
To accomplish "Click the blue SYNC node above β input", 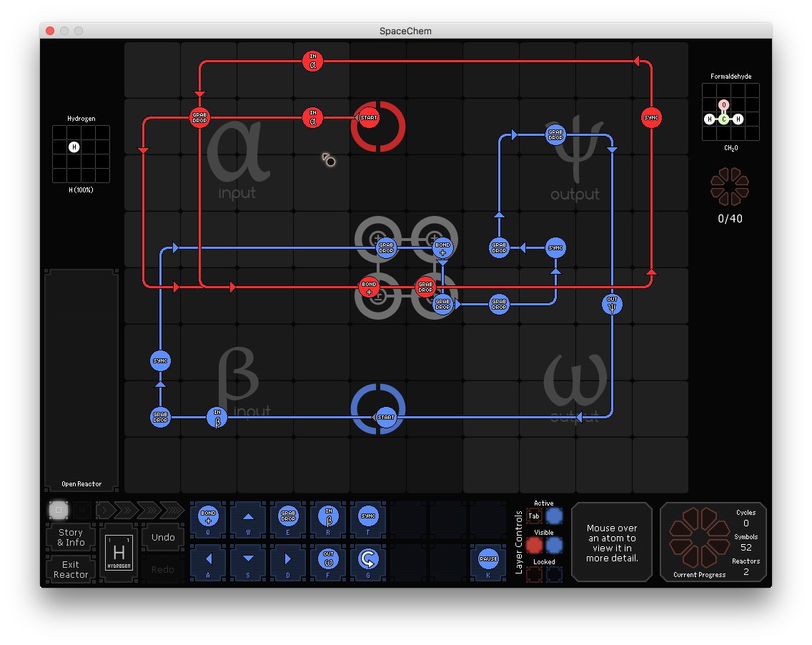I will (161, 360).
